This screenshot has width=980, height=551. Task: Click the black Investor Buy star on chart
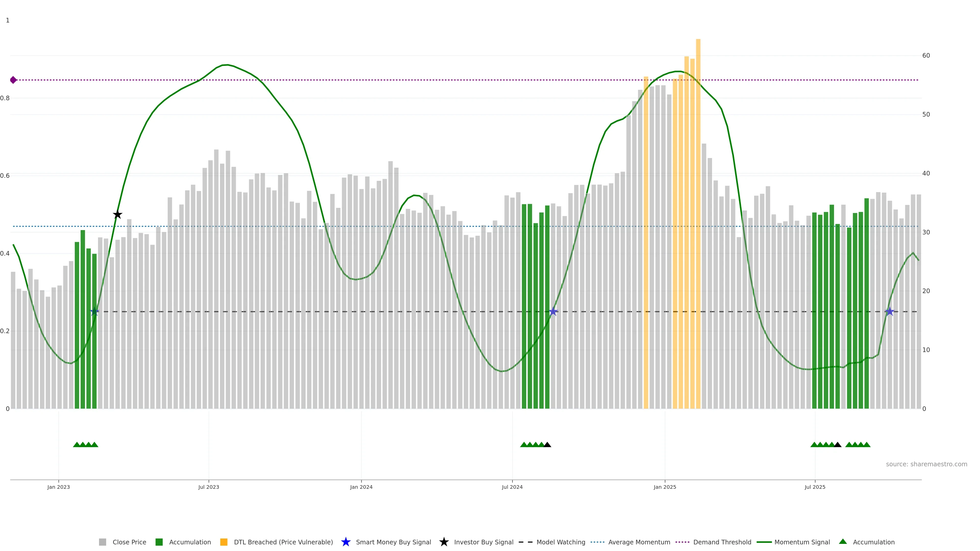(x=118, y=215)
